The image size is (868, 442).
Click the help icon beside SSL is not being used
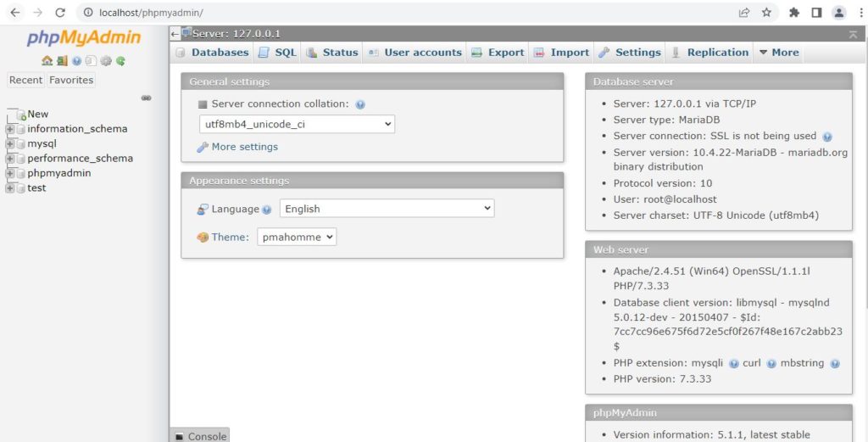point(827,137)
